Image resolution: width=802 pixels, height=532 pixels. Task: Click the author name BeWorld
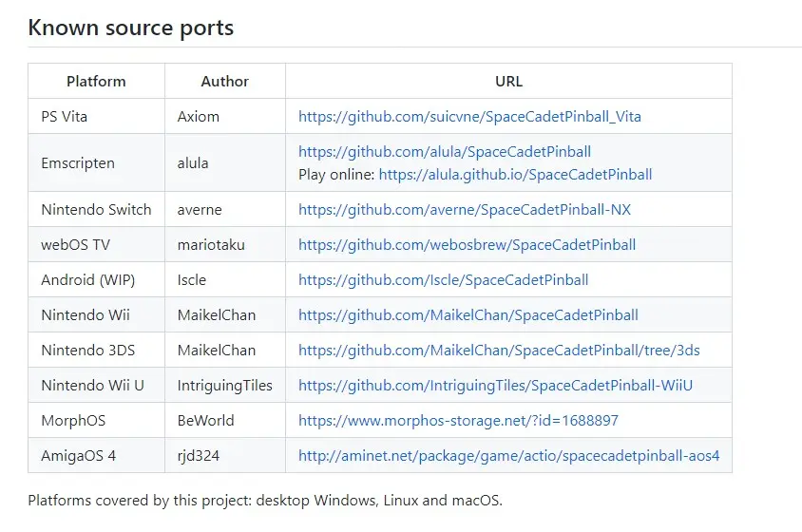pyautogui.click(x=205, y=421)
